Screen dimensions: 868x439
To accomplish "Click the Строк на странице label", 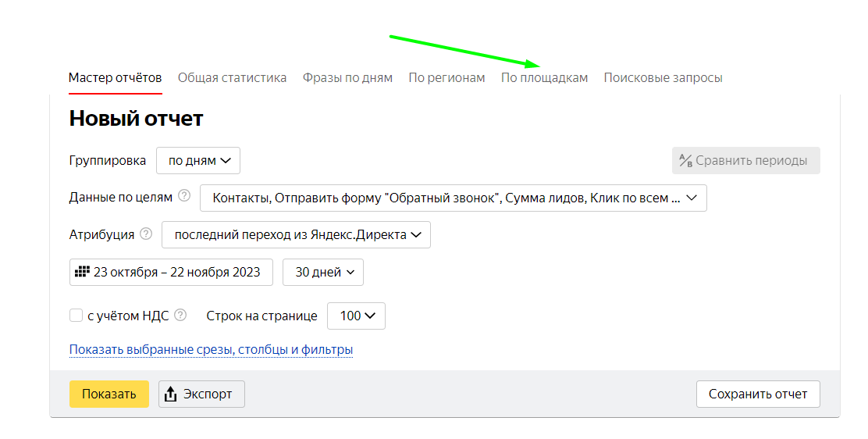I will click(261, 316).
